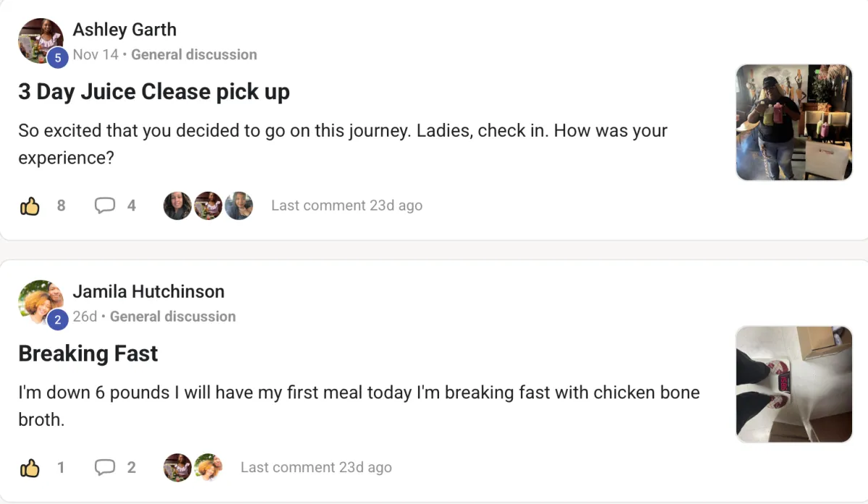Open comments on 3 Day Juice Clease post

point(106,206)
